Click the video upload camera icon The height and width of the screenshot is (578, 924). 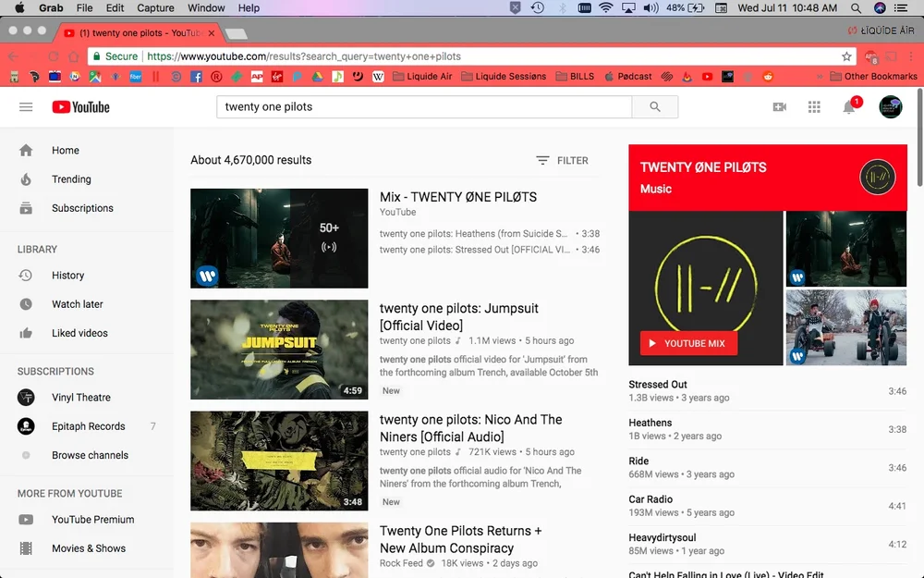click(x=779, y=106)
